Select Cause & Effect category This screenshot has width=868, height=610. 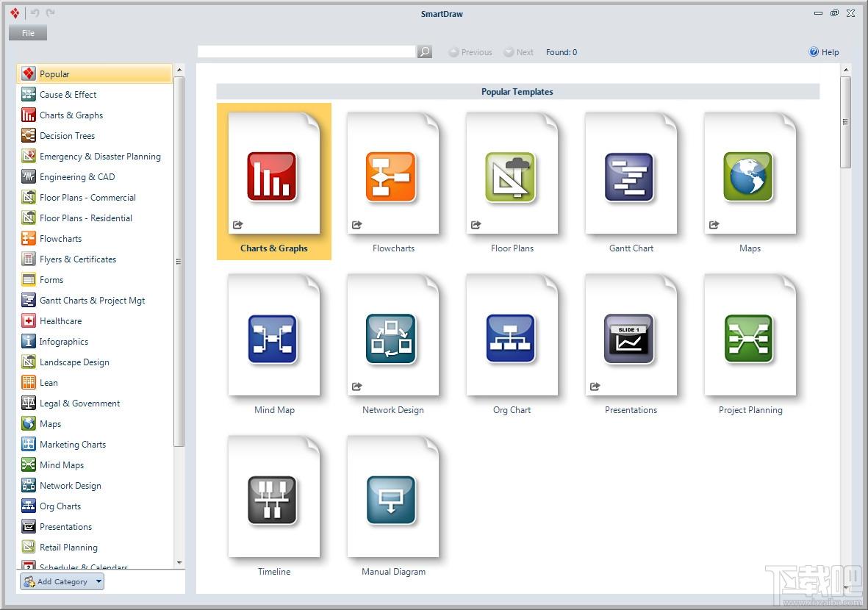[95, 95]
